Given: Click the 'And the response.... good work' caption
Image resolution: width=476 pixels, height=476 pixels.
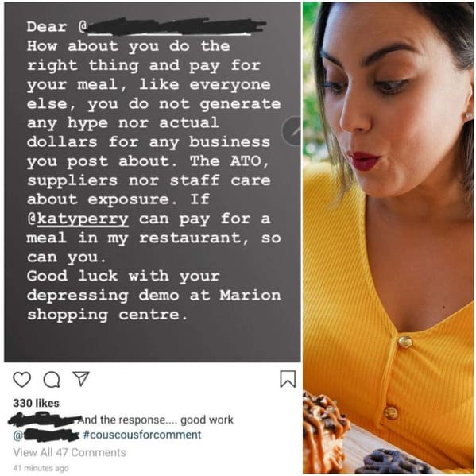Looking at the screenshot, I should click(x=156, y=420).
